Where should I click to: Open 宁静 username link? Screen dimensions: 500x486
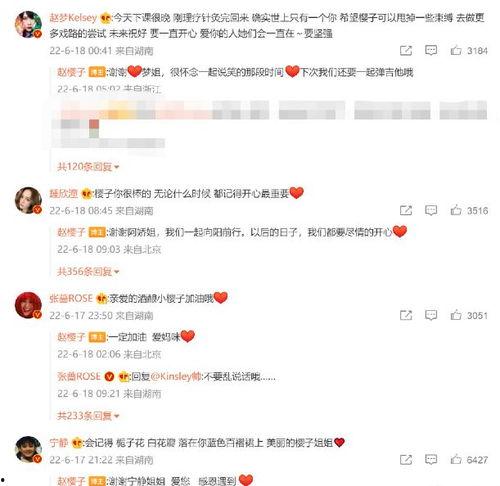coord(59,443)
